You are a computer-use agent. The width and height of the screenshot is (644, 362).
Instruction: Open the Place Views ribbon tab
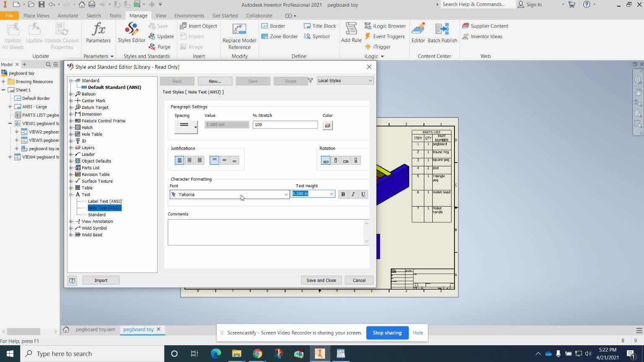36,16
